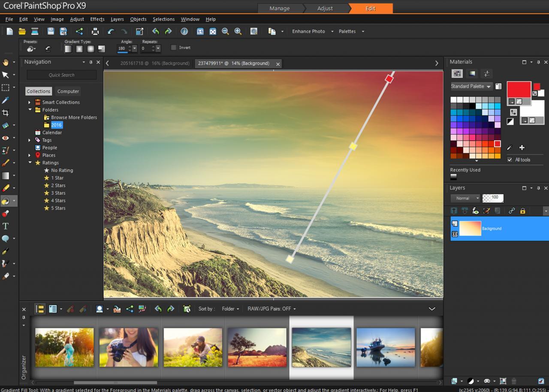Image resolution: width=549 pixels, height=392 pixels.
Task: Select the Text tool
Action: (6, 226)
